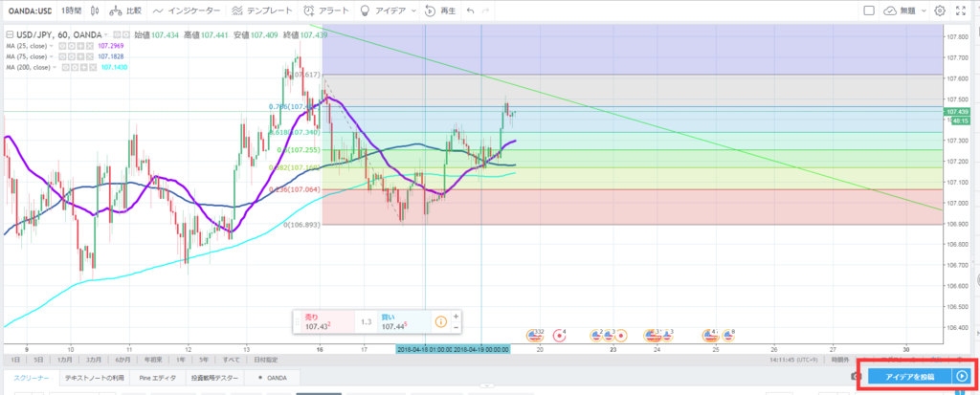
Task: Change the 1時間 timeframe interval
Action: pyautogui.click(x=71, y=11)
